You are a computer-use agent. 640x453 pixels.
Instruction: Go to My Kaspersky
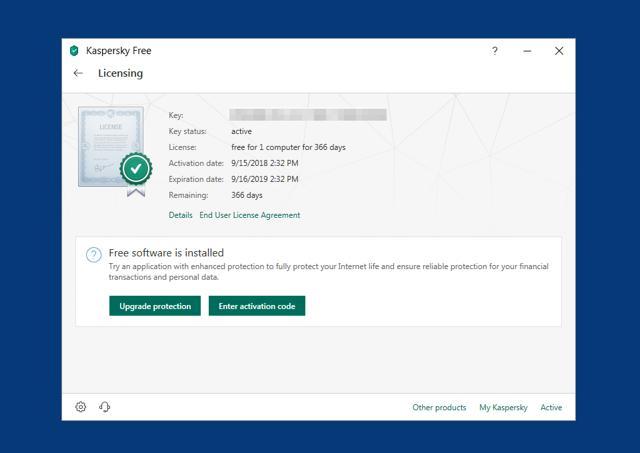pyautogui.click(x=503, y=408)
